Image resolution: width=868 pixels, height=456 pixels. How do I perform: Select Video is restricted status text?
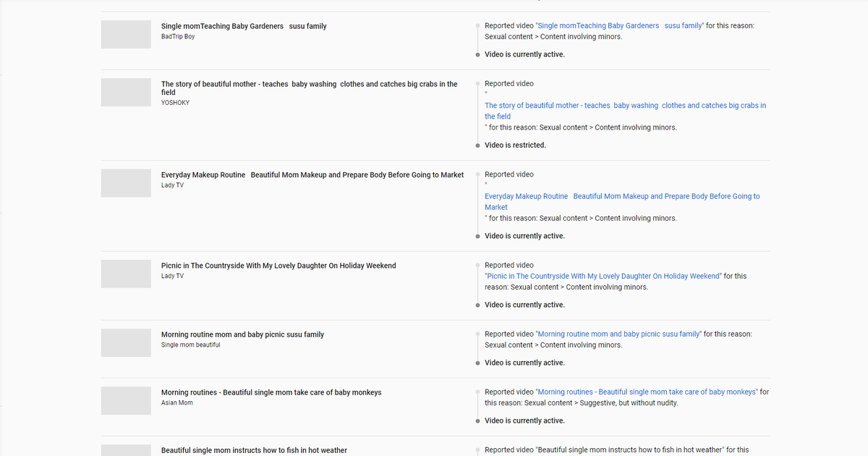coord(515,145)
